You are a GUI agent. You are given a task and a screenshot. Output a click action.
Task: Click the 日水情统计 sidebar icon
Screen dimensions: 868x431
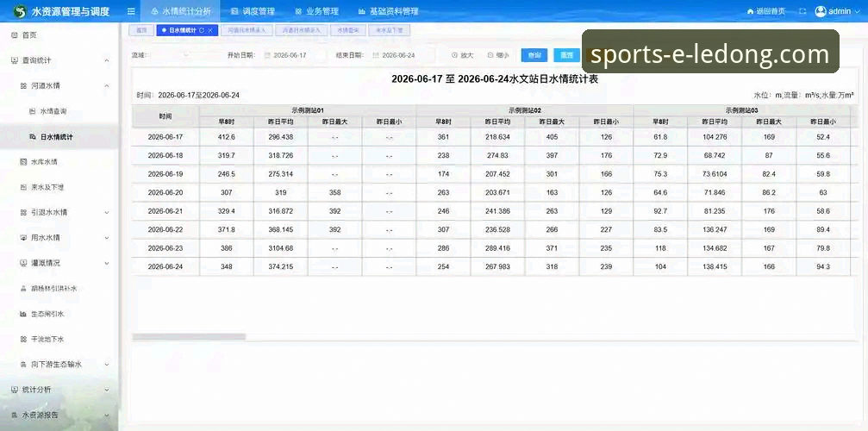click(x=32, y=137)
